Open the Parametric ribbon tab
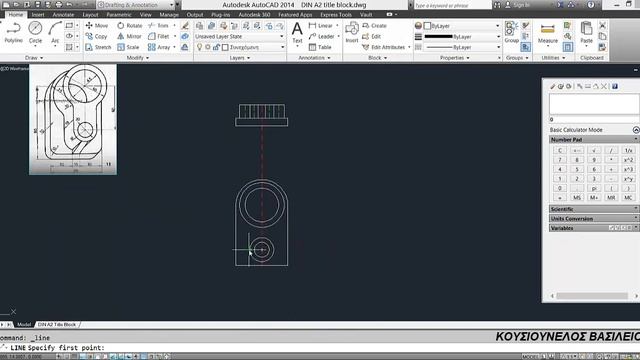The height and width of the screenshot is (360, 640). tap(119, 15)
